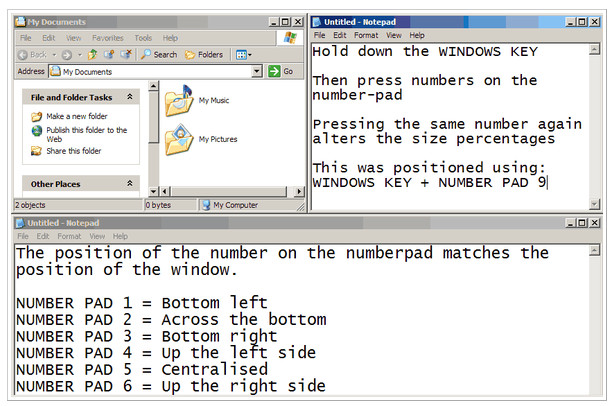Click the My Pictures label
This screenshot has height=406, width=612.
click(x=218, y=139)
